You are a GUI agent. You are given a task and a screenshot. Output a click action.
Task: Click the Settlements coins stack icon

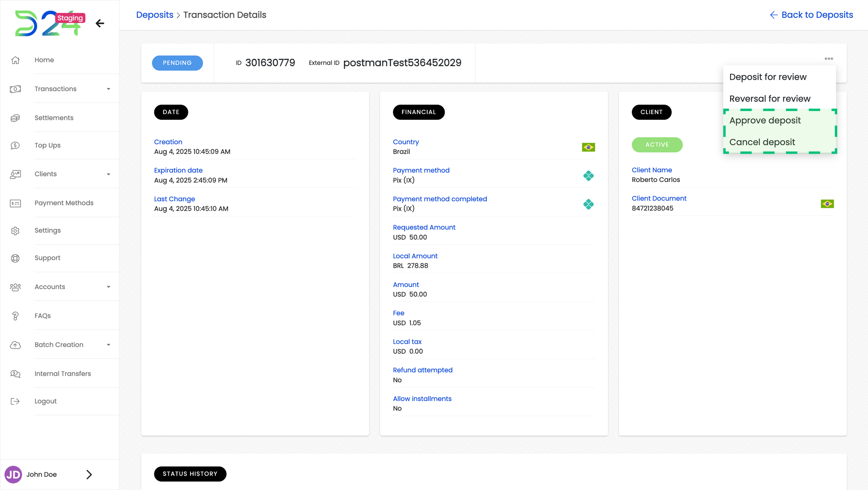point(15,118)
